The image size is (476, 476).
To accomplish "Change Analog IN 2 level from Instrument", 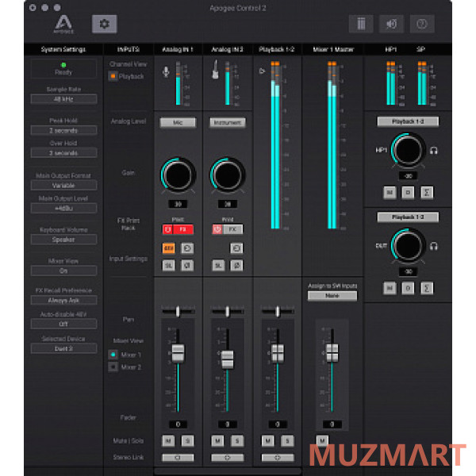I will click(x=228, y=123).
